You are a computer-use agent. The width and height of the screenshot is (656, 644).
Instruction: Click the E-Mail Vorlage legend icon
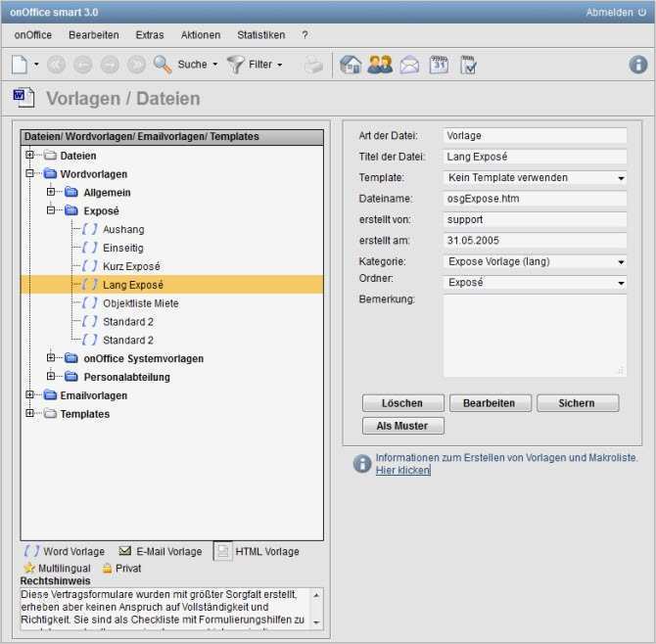tap(124, 551)
